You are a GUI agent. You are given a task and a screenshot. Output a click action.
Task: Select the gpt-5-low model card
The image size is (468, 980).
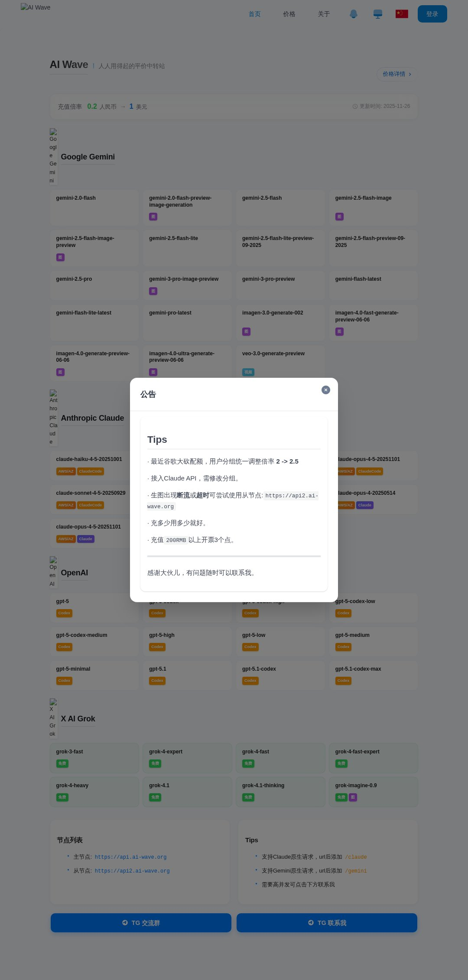click(x=280, y=642)
